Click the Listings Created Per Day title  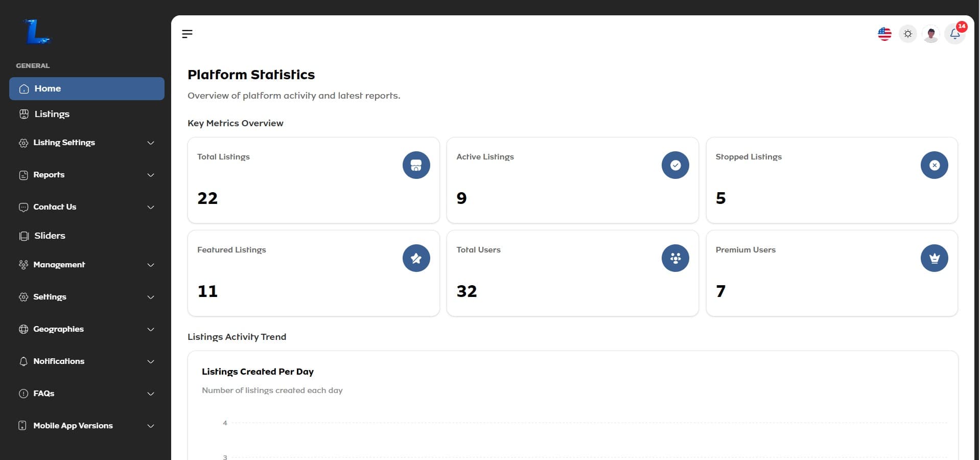(258, 372)
